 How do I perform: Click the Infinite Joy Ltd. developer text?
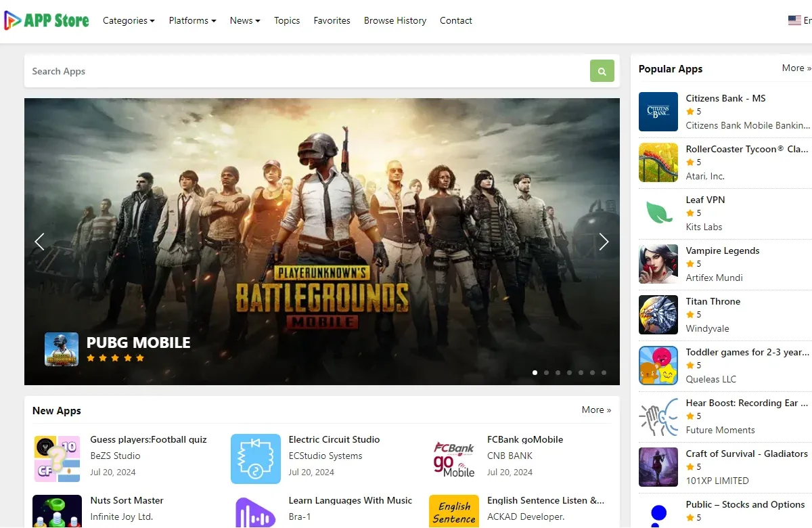pos(122,516)
